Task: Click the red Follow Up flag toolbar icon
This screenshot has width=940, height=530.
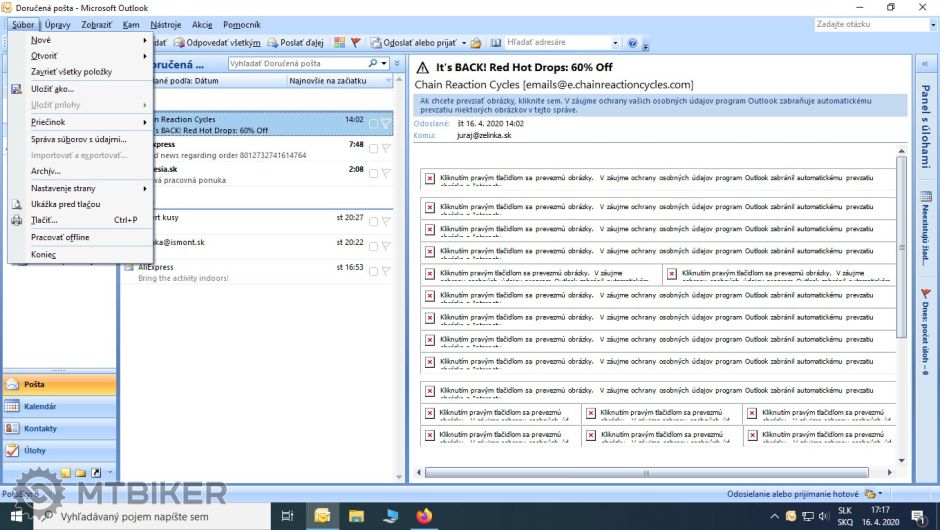Action: pos(355,43)
